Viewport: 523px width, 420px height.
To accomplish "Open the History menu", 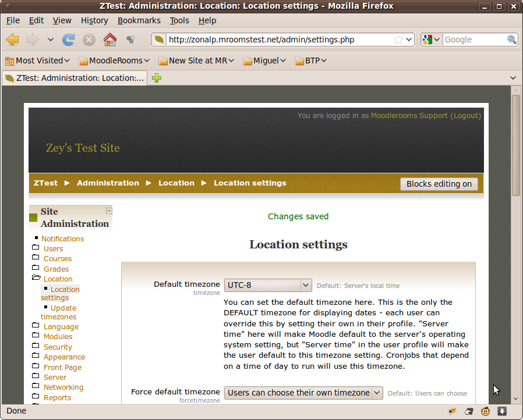I will click(94, 20).
